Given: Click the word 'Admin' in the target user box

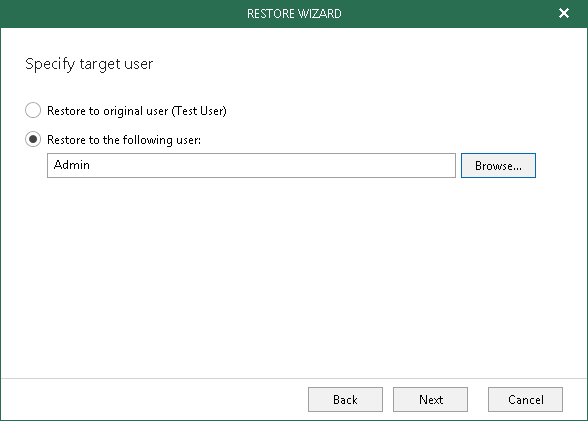Looking at the screenshot, I should pos(72,165).
